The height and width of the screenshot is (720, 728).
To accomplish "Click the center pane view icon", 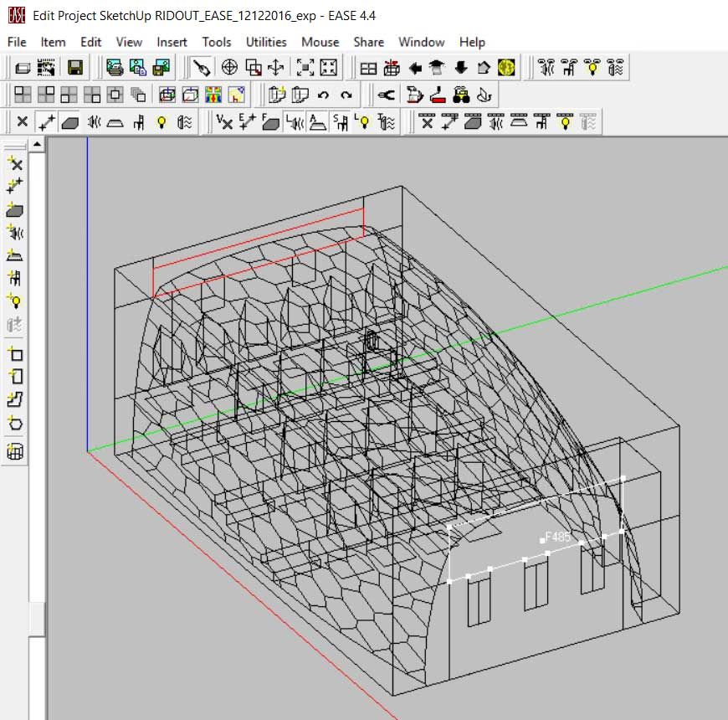I will [x=115, y=95].
